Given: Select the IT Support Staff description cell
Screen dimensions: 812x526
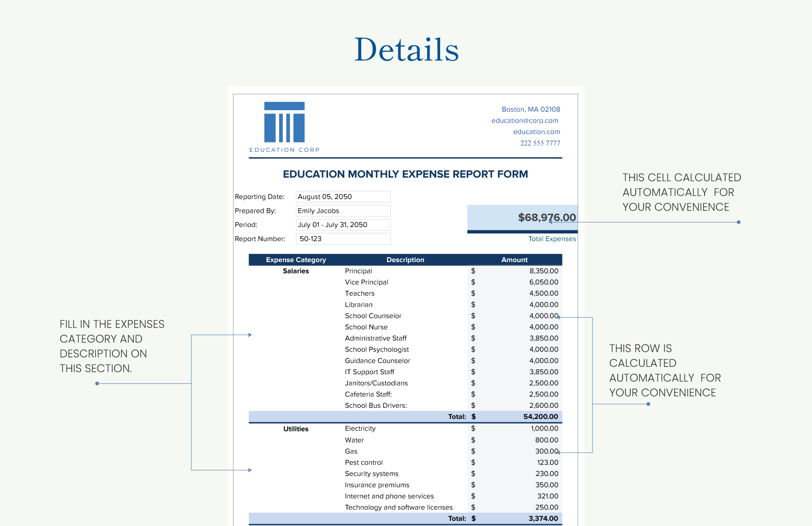Looking at the screenshot, I should click(x=370, y=372).
